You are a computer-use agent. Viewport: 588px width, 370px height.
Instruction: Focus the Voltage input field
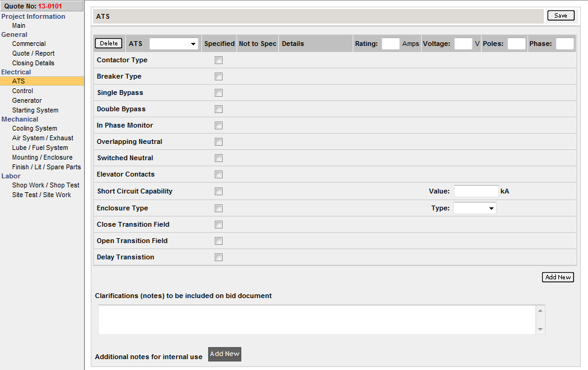pos(463,44)
